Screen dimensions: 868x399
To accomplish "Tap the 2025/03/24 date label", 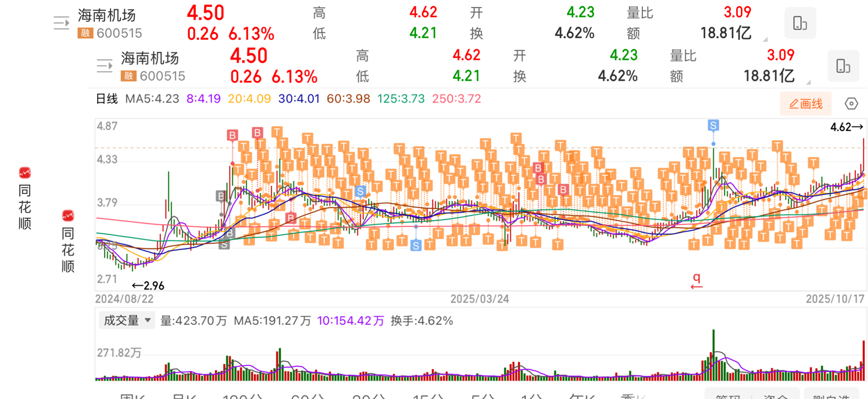I will point(480,299).
